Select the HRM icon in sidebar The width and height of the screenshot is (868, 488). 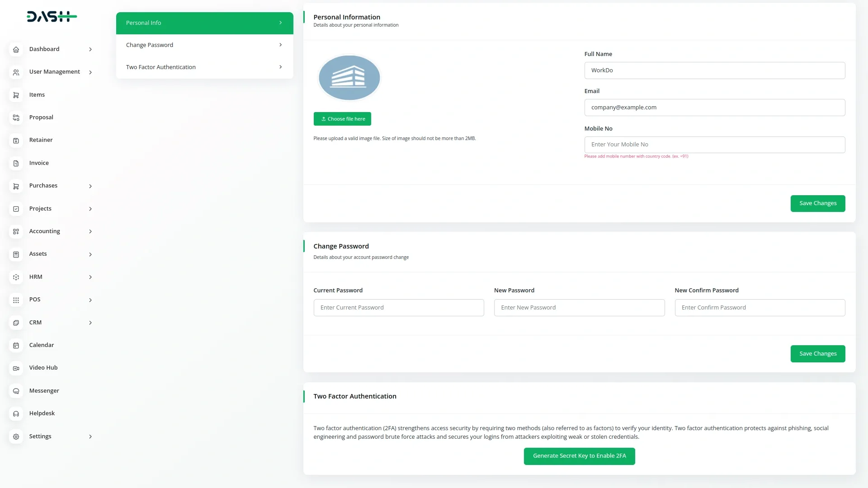[x=16, y=277]
